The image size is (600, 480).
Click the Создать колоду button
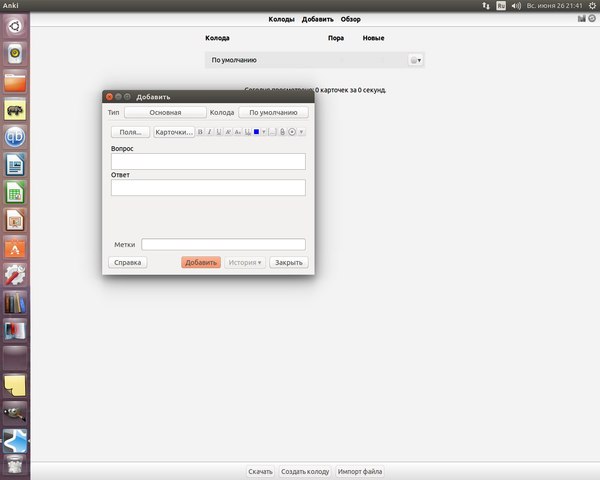tap(305, 471)
